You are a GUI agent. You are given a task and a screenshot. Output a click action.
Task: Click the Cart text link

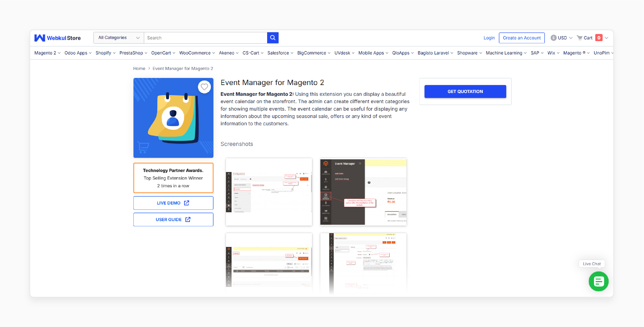(588, 38)
